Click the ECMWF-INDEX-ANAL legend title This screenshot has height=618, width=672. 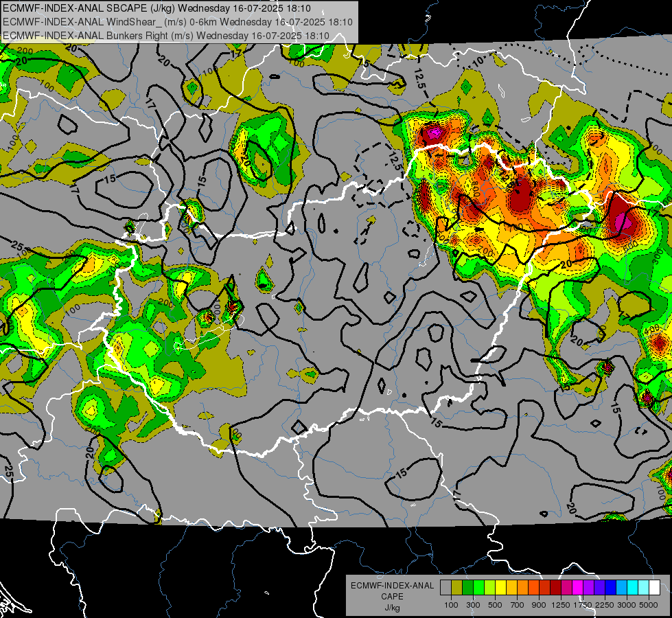pos(392,586)
